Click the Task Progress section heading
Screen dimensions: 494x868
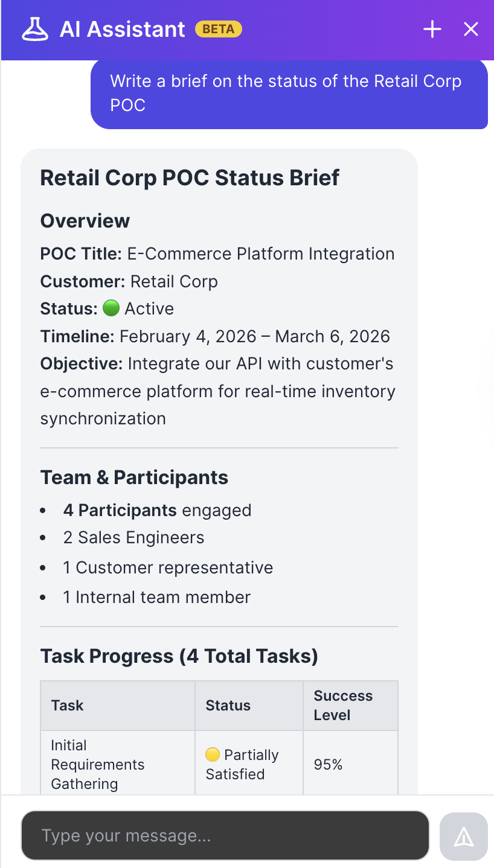(x=179, y=656)
